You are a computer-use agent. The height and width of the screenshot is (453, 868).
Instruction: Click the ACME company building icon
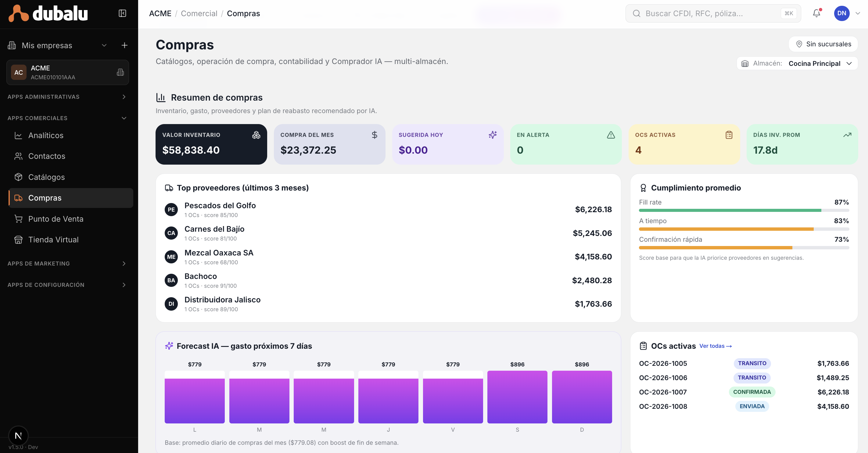click(x=120, y=72)
